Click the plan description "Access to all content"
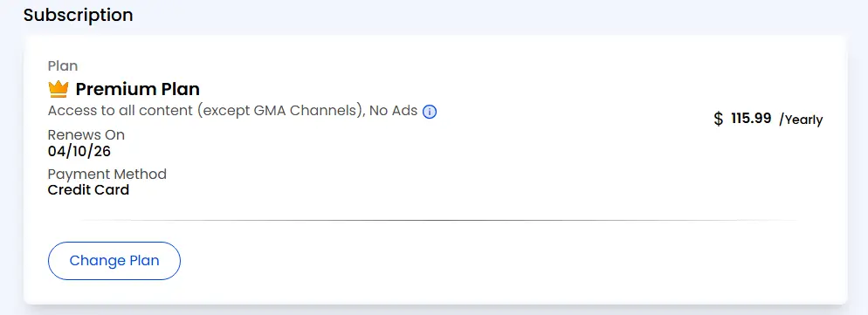This screenshot has height=315, width=868. [121, 111]
